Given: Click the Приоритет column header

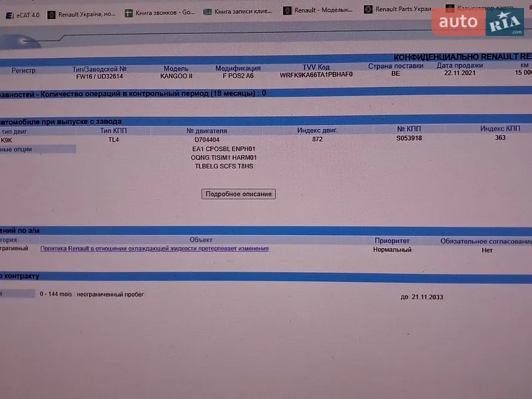Looking at the screenshot, I should (392, 241).
